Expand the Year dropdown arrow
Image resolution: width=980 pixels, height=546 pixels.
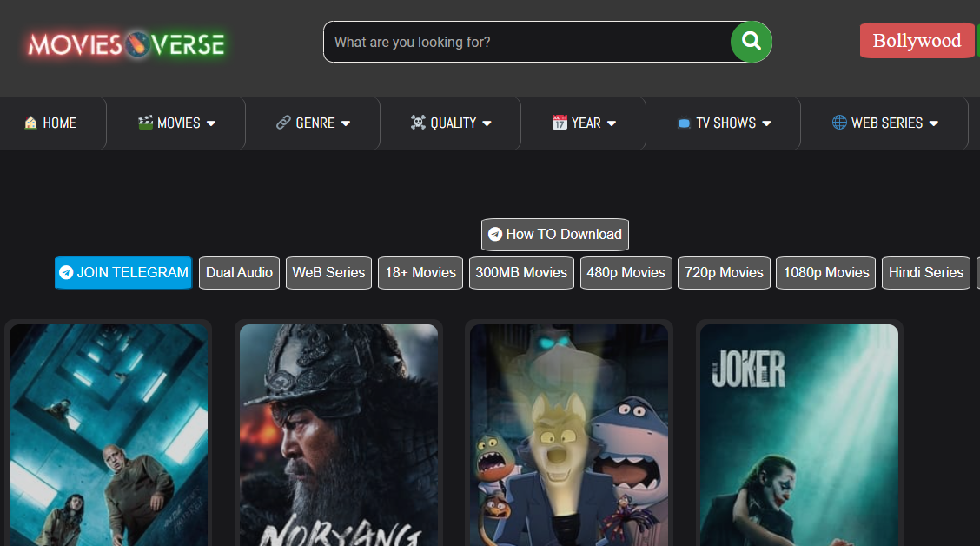tap(612, 123)
